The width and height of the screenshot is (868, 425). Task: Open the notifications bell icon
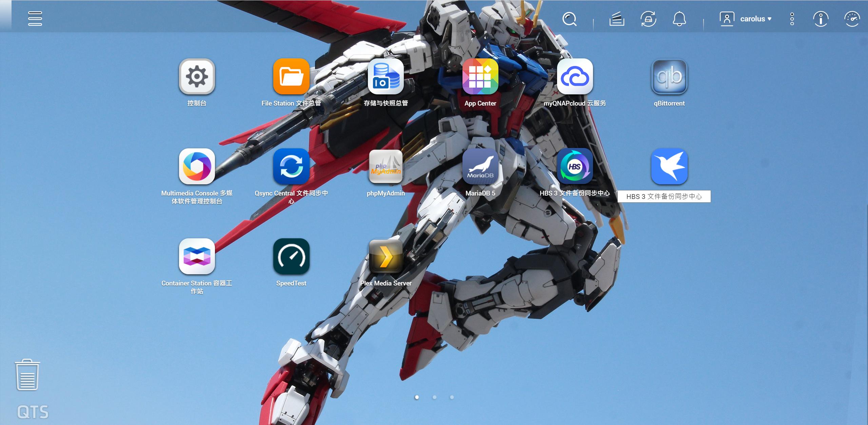679,19
